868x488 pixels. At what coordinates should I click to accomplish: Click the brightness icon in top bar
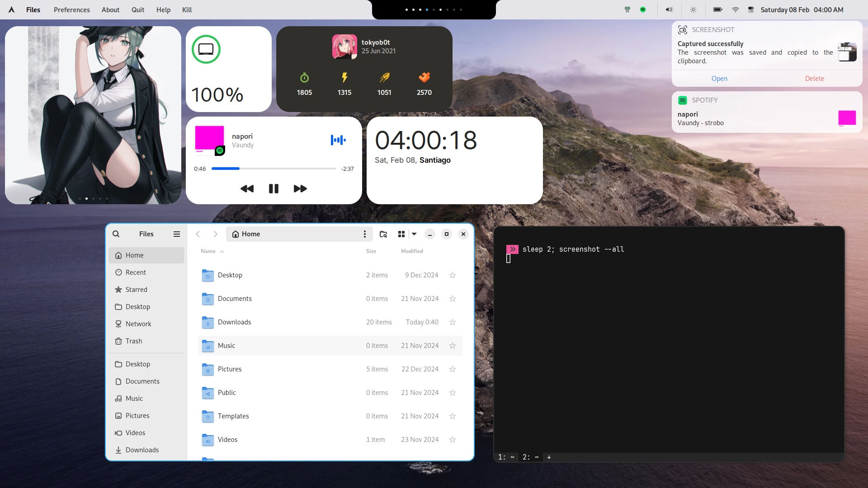(693, 9)
